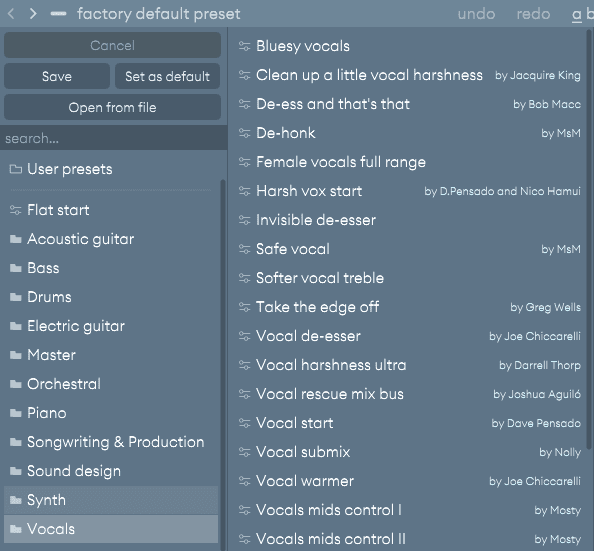Click Open from file button
Viewport: 594px width, 551px height.
[x=112, y=107]
